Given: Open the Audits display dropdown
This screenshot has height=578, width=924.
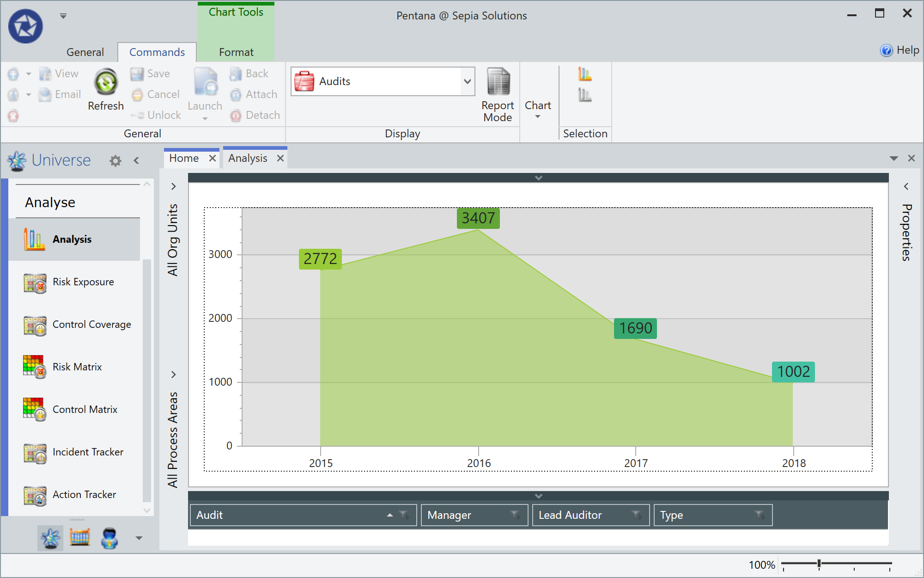Looking at the screenshot, I should pyautogui.click(x=467, y=81).
